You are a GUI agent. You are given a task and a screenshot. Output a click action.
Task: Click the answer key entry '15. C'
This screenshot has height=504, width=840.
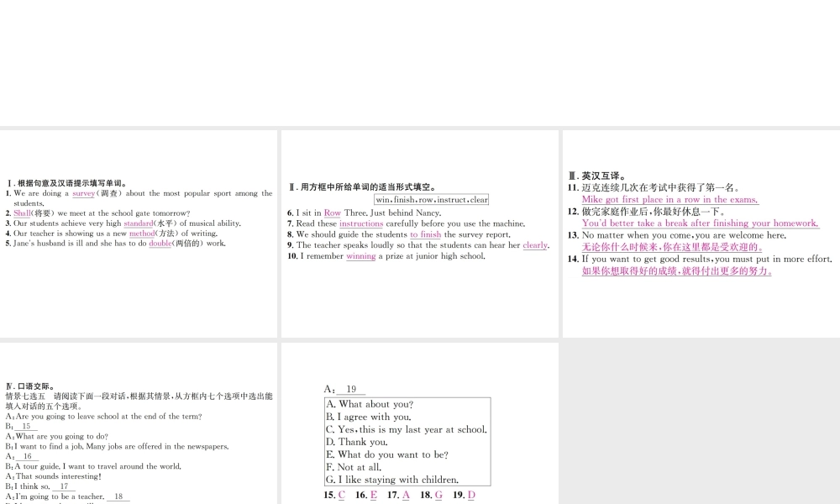pyautogui.click(x=335, y=496)
